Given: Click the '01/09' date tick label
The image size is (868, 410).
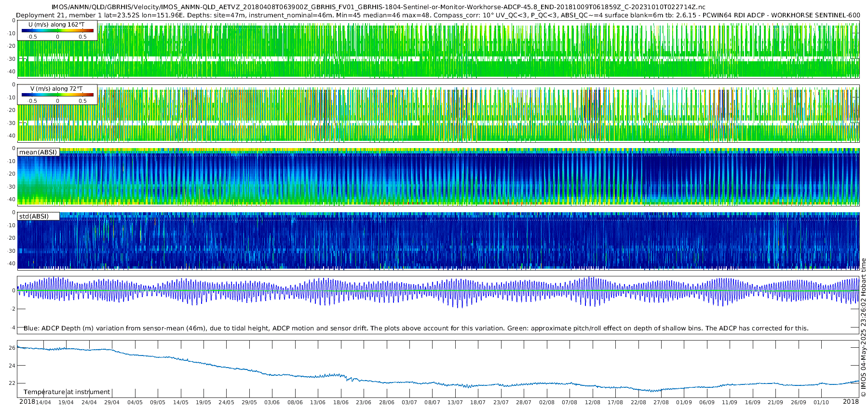Looking at the screenshot, I should coord(684,402).
